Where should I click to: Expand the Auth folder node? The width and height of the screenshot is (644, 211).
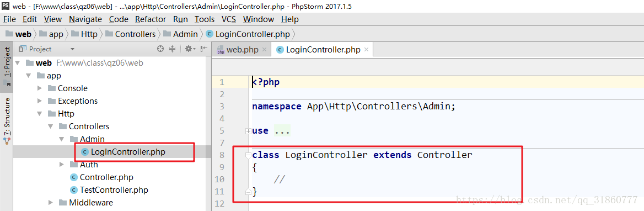[62, 165]
